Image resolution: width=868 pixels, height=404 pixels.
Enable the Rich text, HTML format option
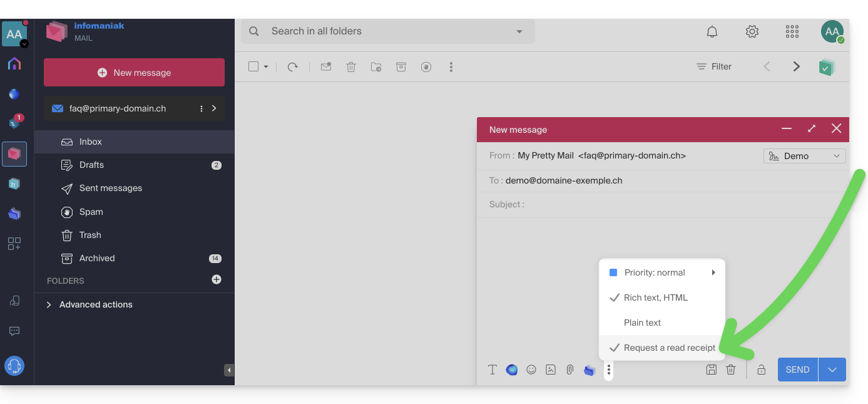pos(655,298)
